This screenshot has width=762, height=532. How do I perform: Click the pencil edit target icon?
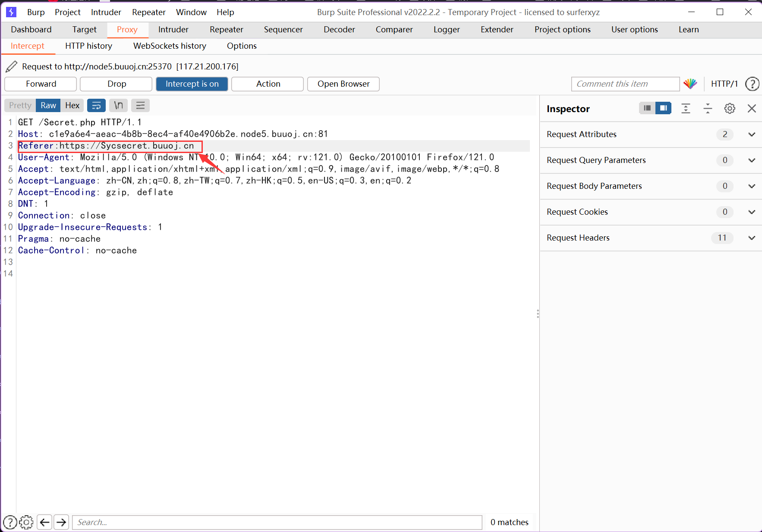pos(12,66)
